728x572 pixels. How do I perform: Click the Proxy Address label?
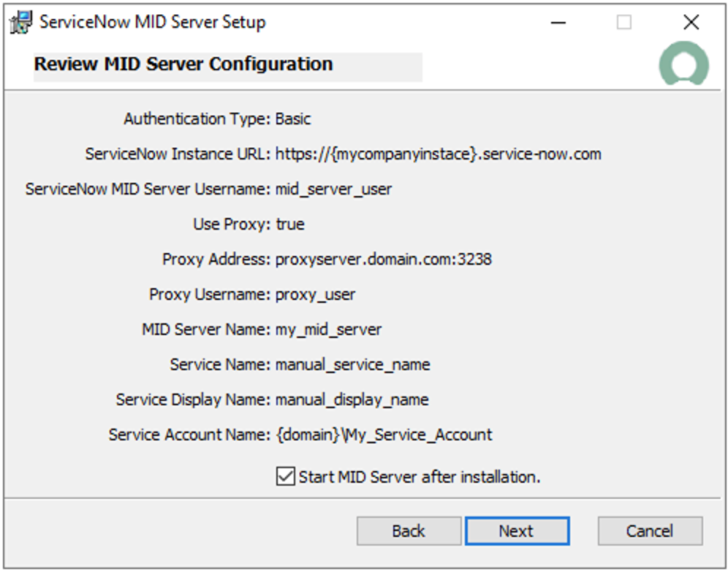pos(216,259)
